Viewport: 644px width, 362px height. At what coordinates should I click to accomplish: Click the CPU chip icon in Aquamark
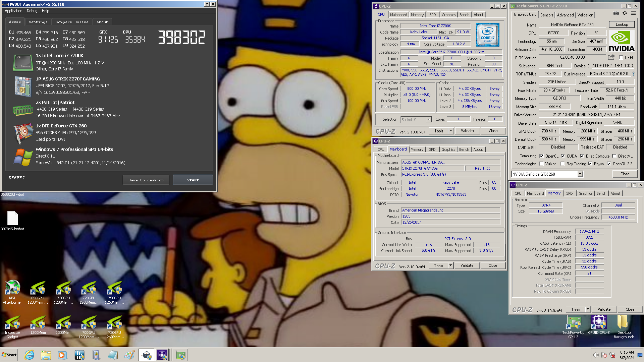click(x=23, y=63)
